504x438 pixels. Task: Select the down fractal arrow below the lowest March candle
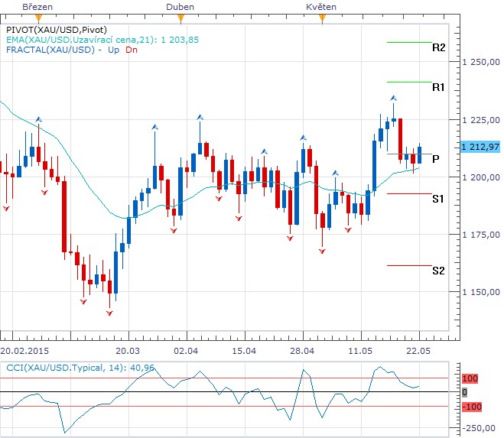point(109,313)
